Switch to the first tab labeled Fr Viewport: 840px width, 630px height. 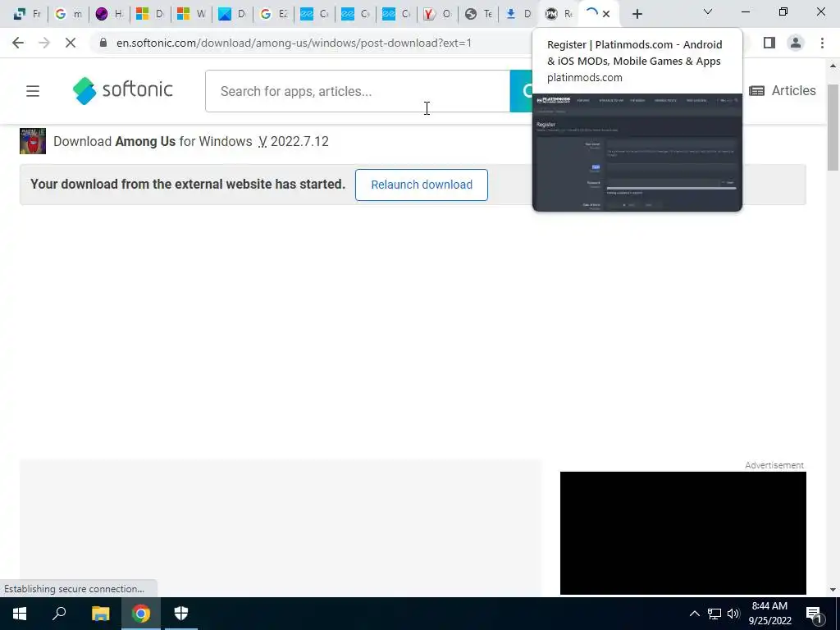point(27,14)
